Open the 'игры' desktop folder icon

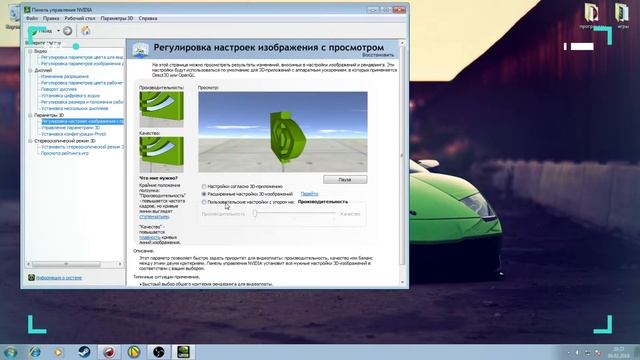622,16
